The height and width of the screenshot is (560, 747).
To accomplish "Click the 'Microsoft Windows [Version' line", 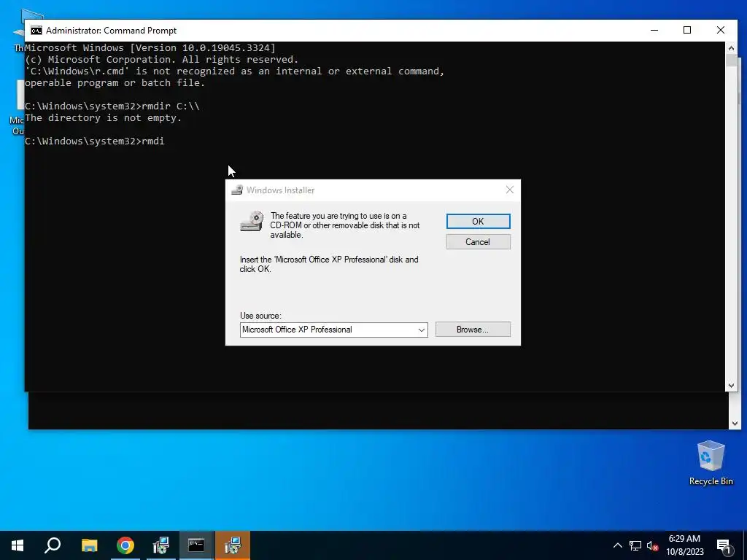I will (x=150, y=47).
